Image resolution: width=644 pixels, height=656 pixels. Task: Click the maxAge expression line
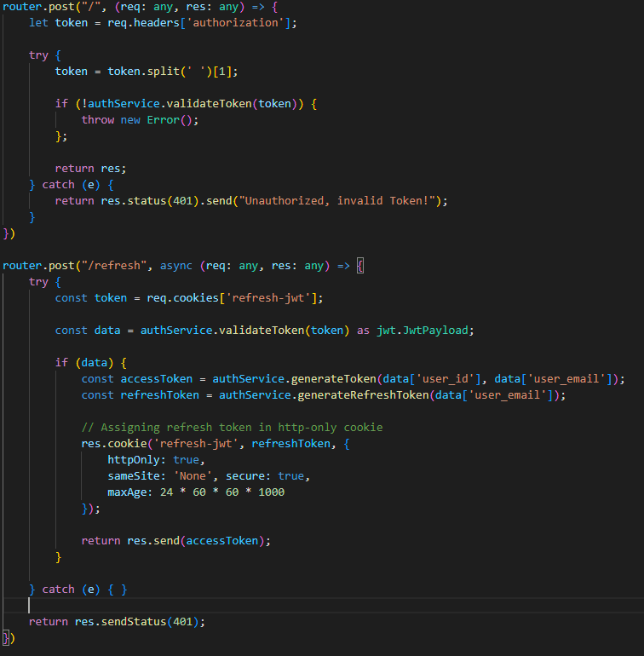(x=196, y=492)
